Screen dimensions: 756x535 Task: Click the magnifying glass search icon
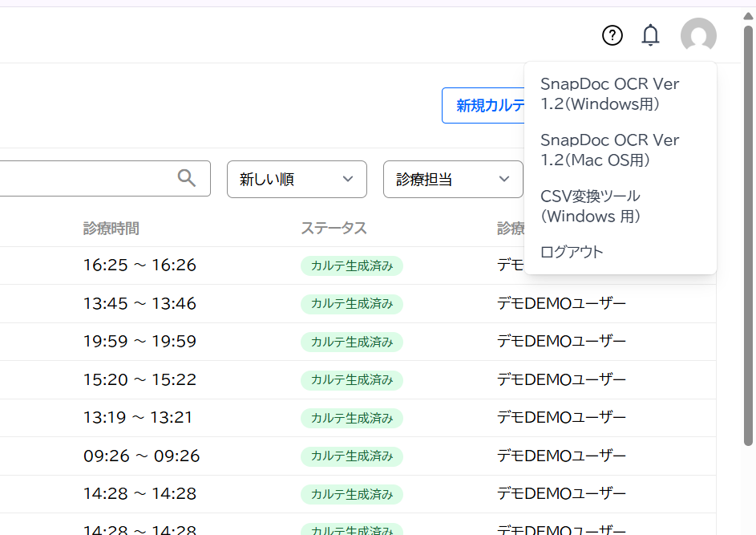pos(187,178)
